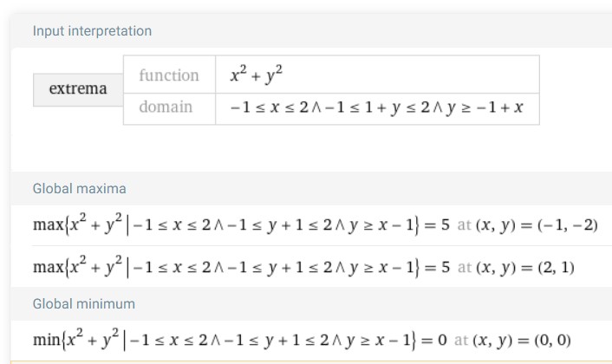Image resolution: width=612 pixels, height=364 pixels.
Task: Click 'min' at the start of the minimum row
Action: (x=47, y=341)
